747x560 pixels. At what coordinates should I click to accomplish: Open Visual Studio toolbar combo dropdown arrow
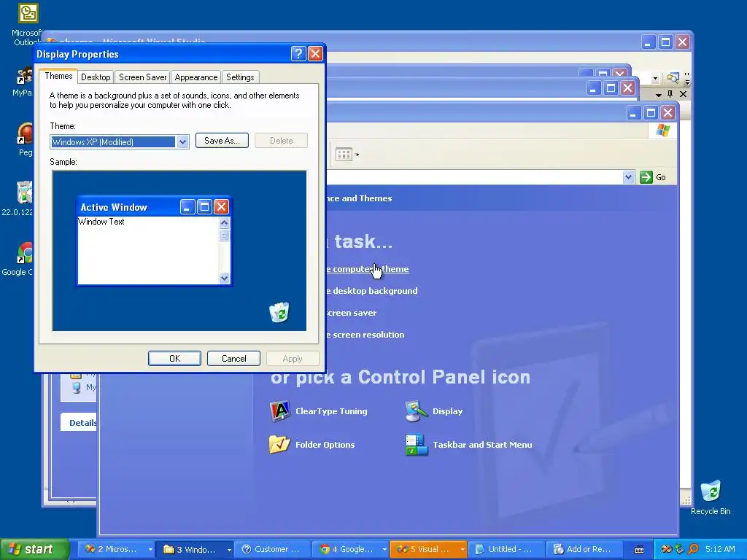pyautogui.click(x=656, y=78)
